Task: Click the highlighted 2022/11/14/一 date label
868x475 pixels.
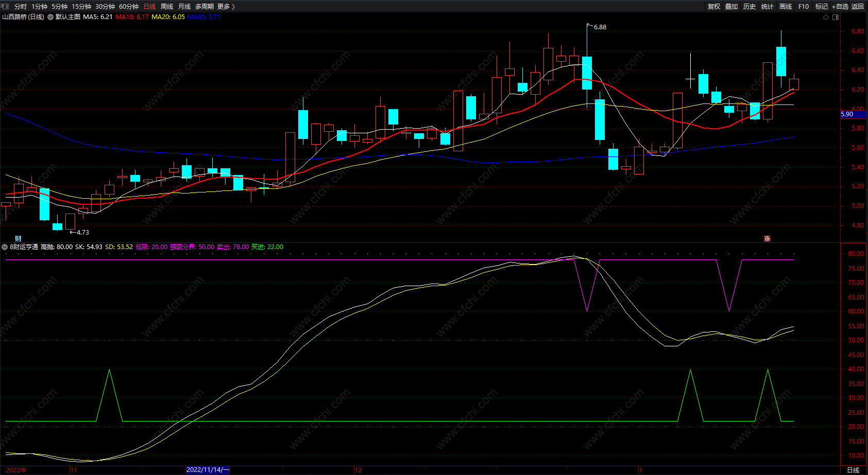Action: click(208, 470)
